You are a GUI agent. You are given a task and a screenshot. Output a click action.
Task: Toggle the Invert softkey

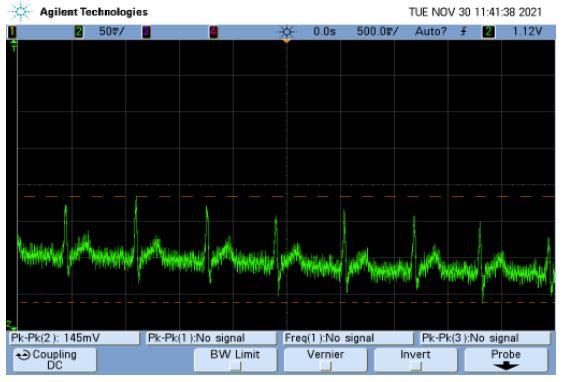pyautogui.click(x=415, y=360)
